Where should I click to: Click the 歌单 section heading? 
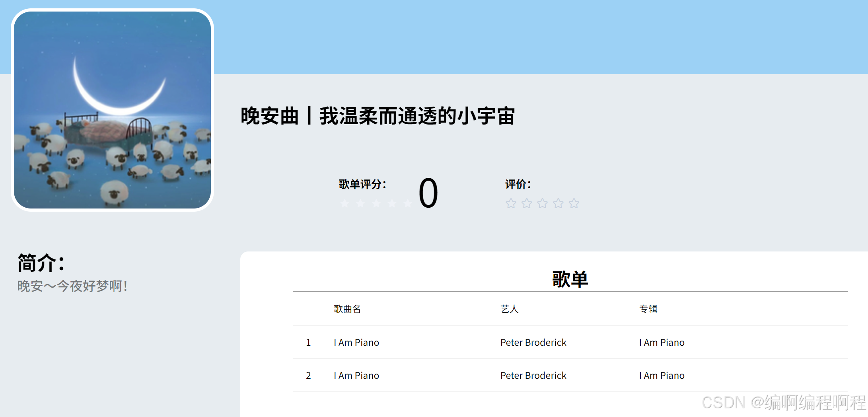570,279
